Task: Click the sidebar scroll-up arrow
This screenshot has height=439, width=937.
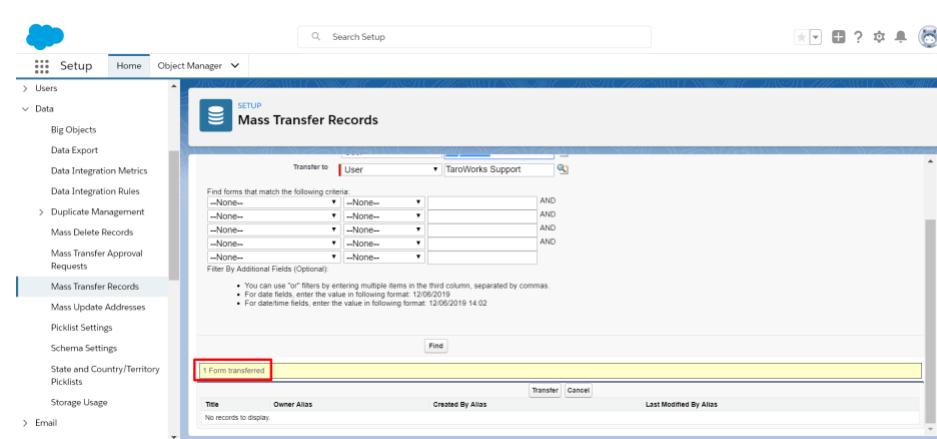Action: (x=174, y=87)
